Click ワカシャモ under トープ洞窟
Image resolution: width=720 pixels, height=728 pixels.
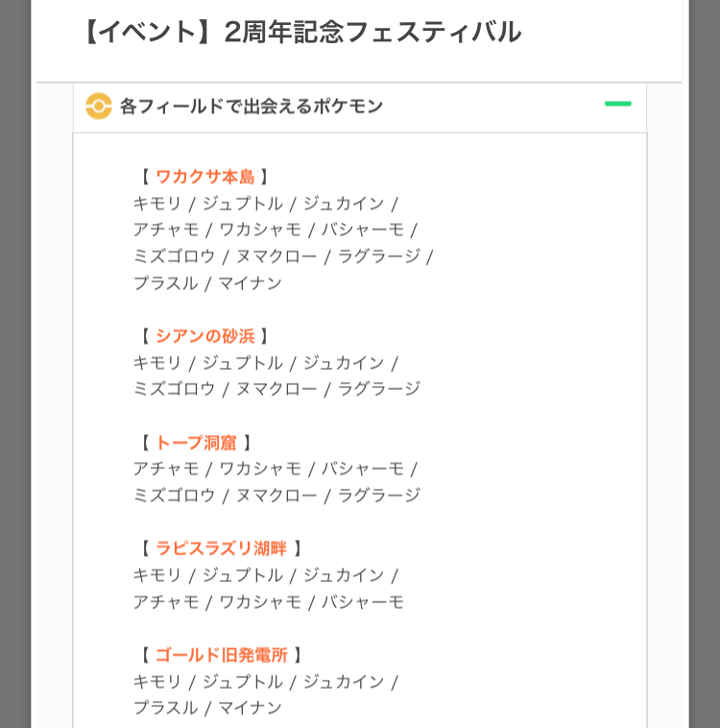pos(260,469)
